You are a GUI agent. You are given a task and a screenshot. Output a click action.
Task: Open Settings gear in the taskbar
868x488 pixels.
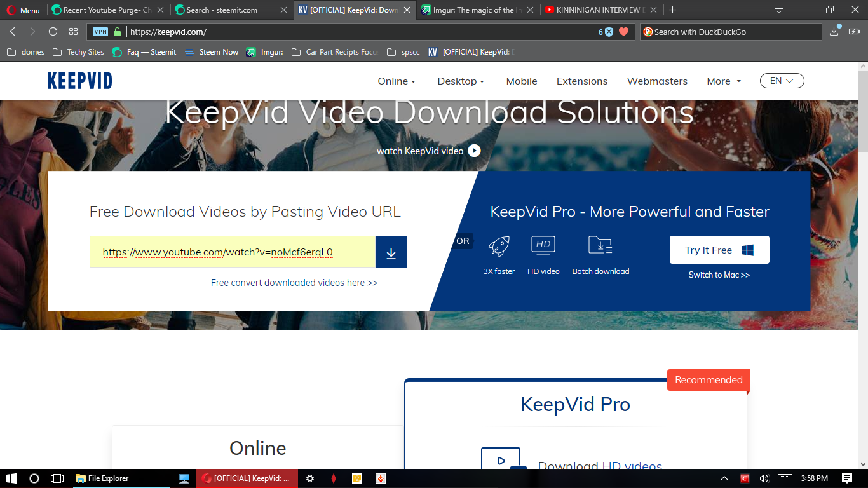tap(310, 478)
